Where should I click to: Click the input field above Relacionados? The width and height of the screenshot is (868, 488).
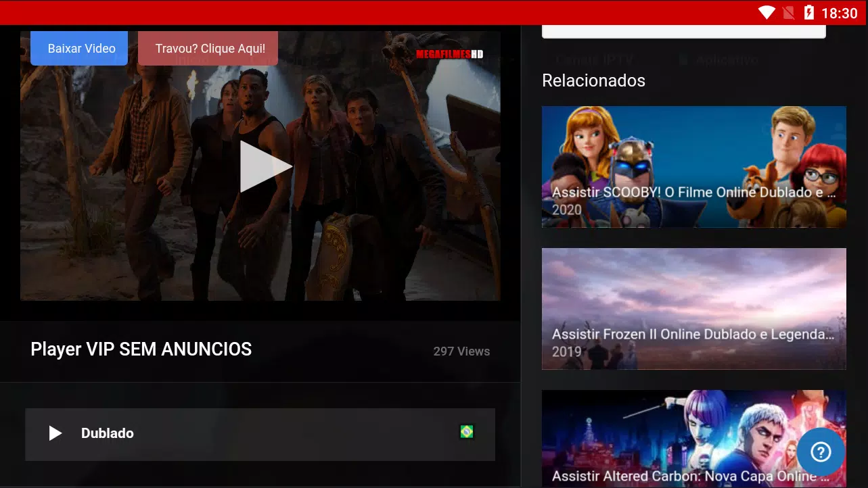click(684, 31)
